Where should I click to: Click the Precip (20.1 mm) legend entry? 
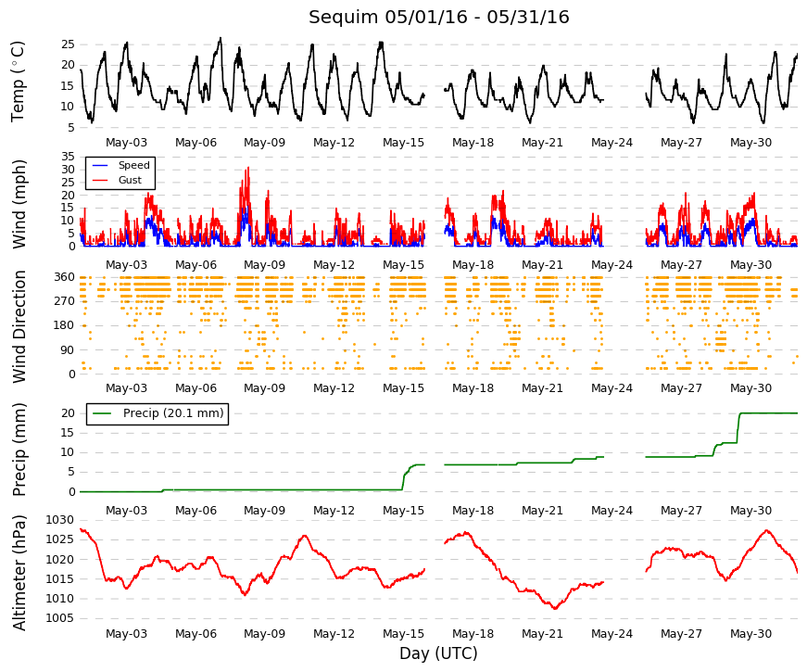[x=157, y=413]
